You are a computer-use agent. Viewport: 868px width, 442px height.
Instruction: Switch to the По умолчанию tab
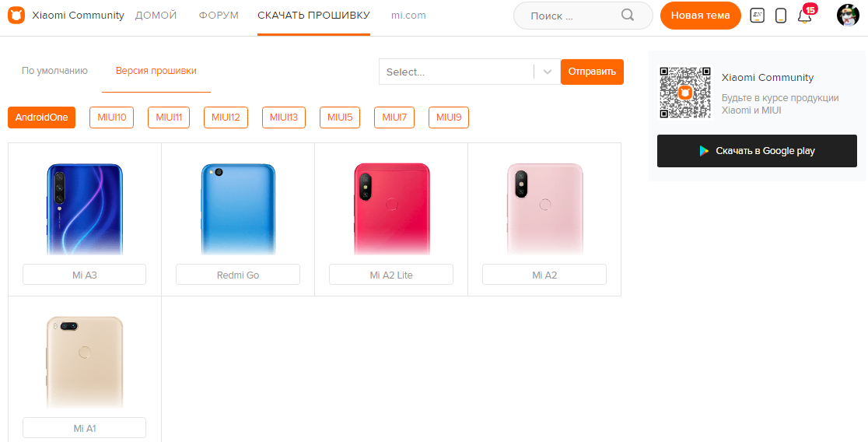click(54, 71)
